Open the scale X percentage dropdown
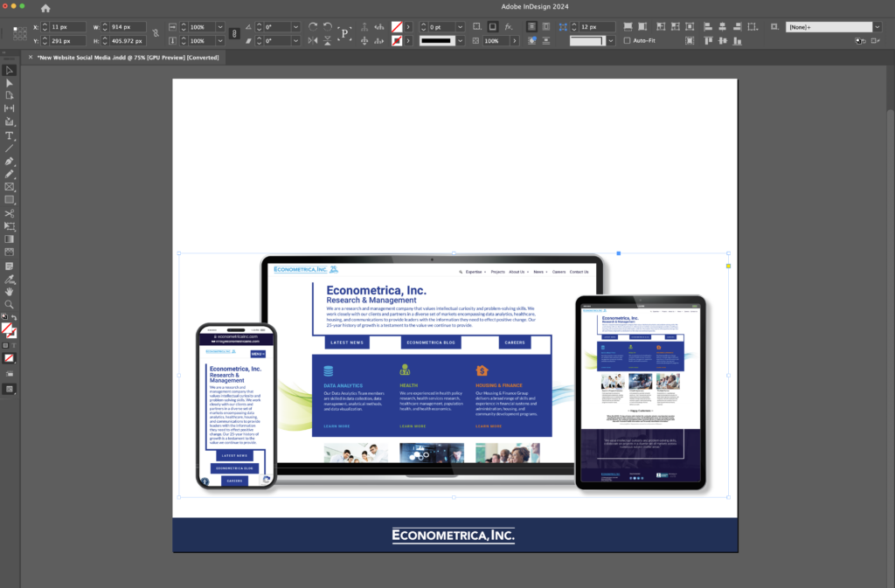895x588 pixels. pyautogui.click(x=219, y=27)
